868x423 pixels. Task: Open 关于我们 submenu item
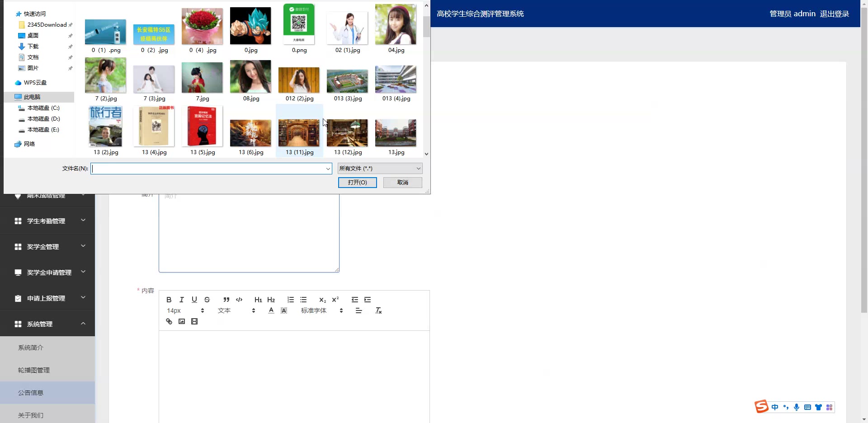pyautogui.click(x=47, y=415)
